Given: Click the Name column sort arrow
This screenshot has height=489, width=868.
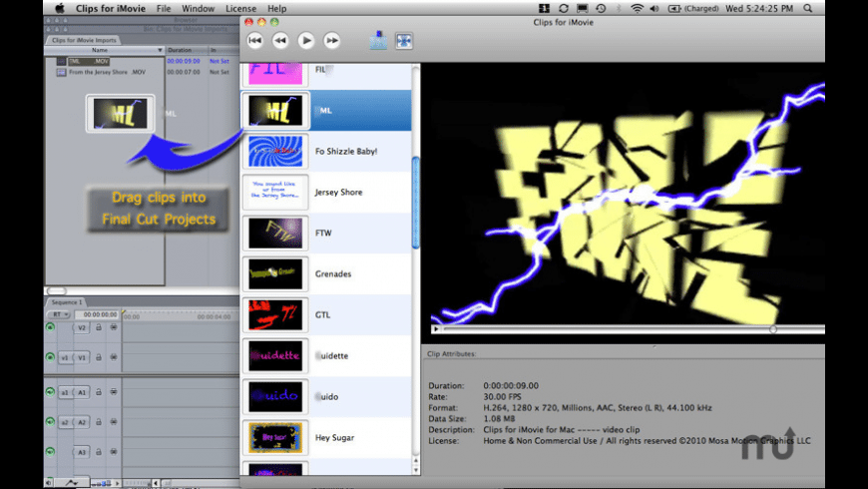Looking at the screenshot, I should click(x=159, y=49).
